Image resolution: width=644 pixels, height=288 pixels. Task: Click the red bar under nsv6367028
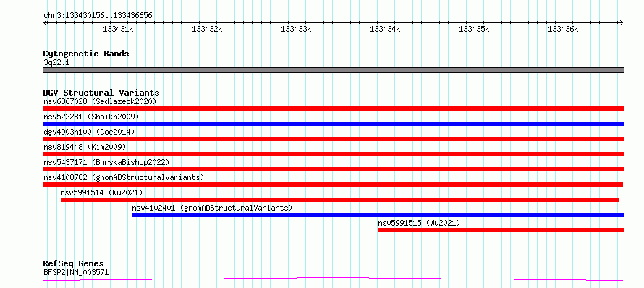tap(333, 109)
